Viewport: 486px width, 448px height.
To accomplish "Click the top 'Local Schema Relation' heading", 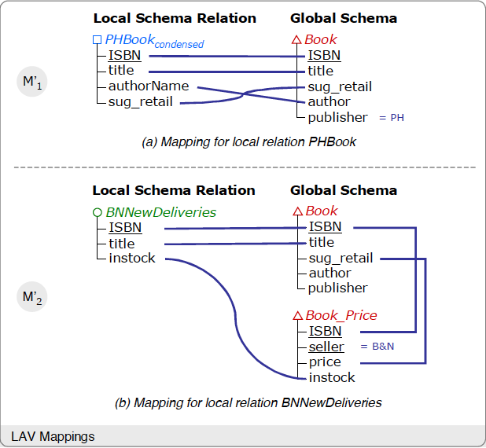I will point(175,18).
